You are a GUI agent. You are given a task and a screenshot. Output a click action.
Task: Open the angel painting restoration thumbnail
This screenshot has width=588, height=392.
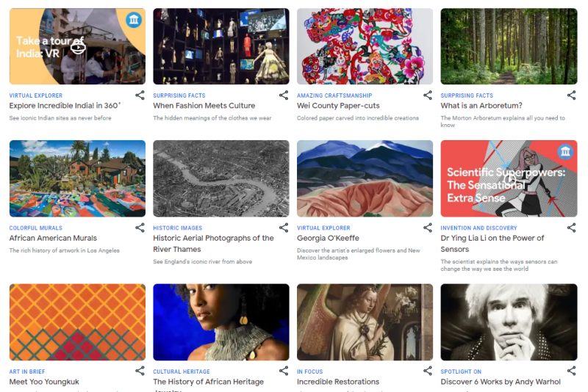[365, 322]
